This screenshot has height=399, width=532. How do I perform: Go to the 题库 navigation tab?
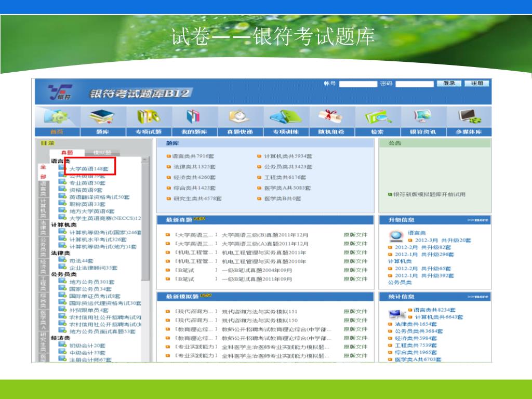(102, 131)
